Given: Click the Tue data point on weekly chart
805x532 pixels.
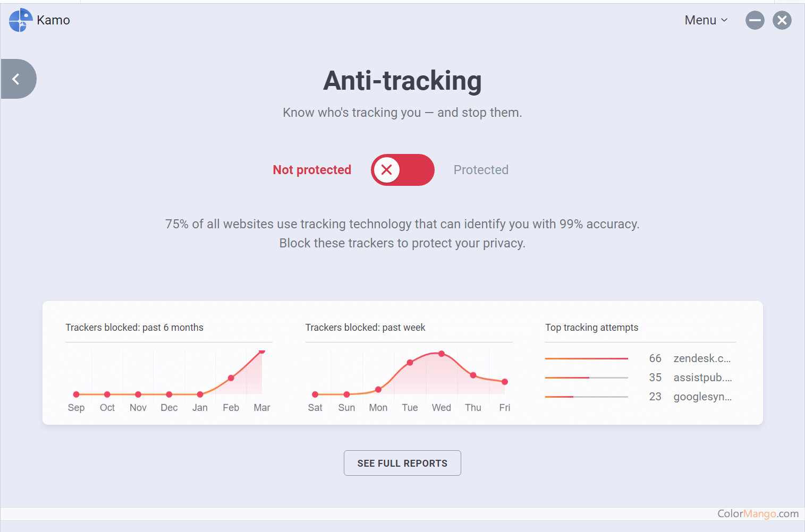Looking at the screenshot, I should (x=410, y=363).
